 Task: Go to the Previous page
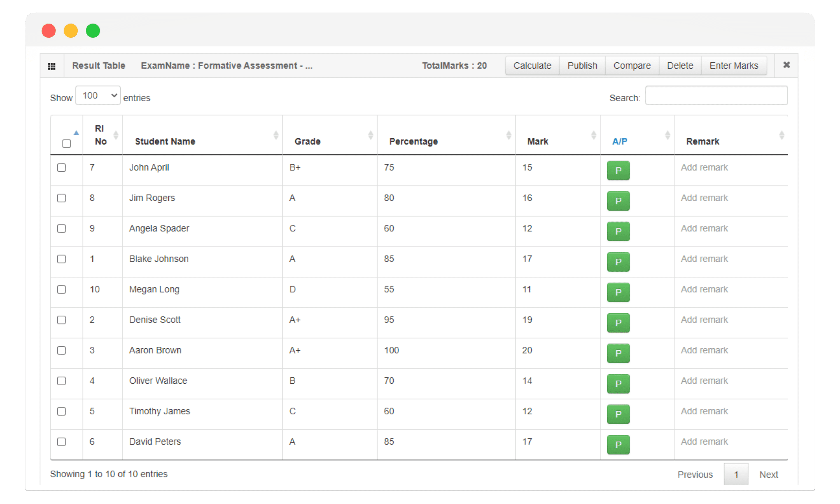695,475
